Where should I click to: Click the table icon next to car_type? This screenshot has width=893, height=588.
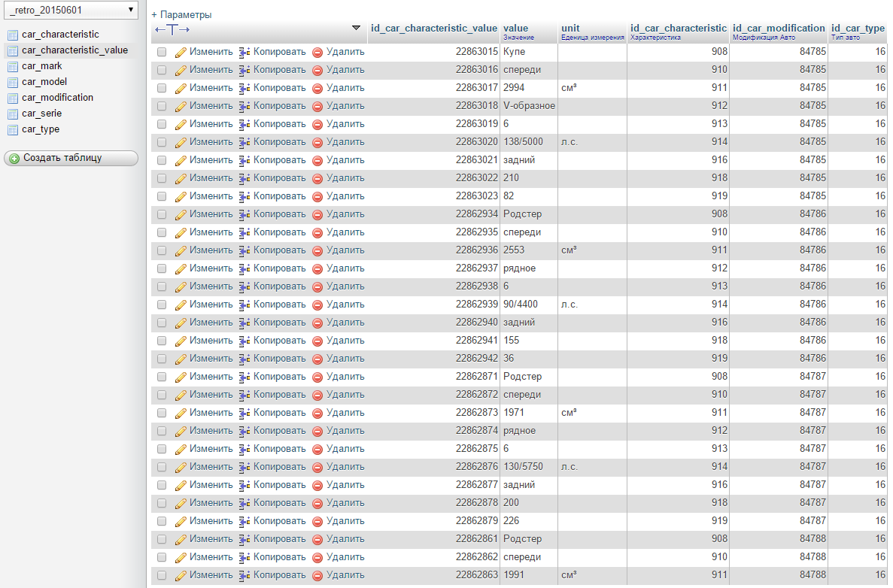coord(13,130)
